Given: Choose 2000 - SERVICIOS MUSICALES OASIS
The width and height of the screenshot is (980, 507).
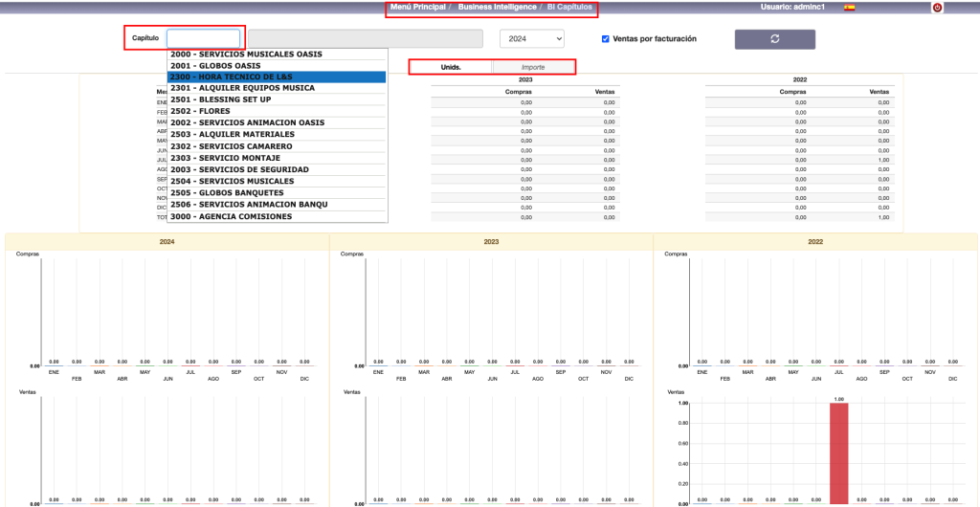Looking at the screenshot, I should 278,54.
